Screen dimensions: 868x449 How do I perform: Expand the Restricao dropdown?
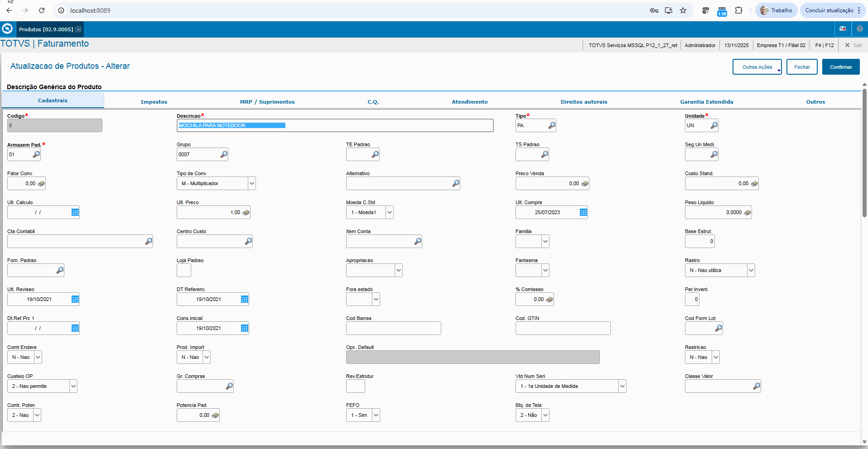tap(716, 357)
